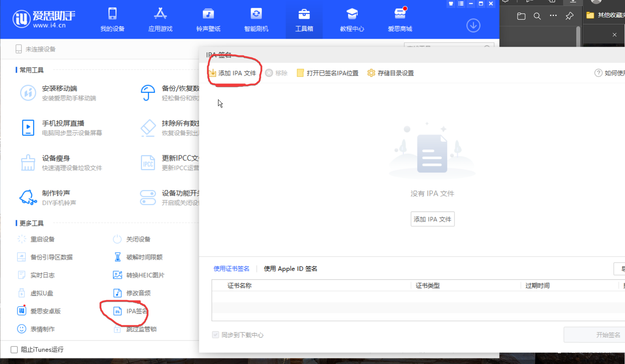Click the 开始签名 button
The height and width of the screenshot is (364, 625).
pyautogui.click(x=594, y=335)
